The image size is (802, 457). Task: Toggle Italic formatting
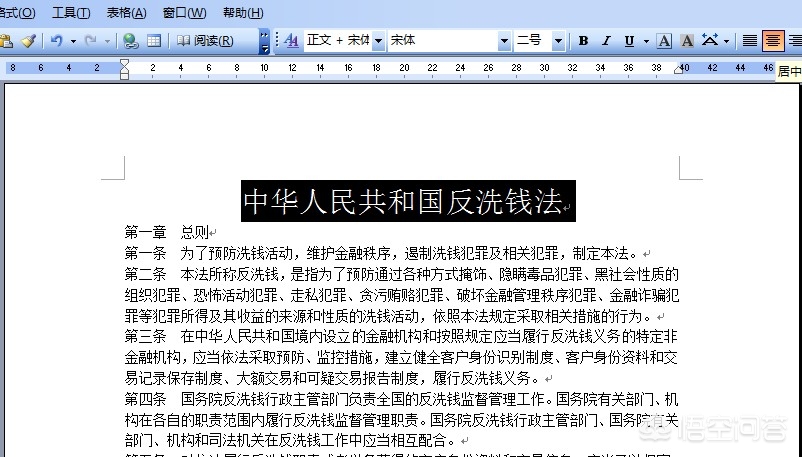(x=605, y=41)
